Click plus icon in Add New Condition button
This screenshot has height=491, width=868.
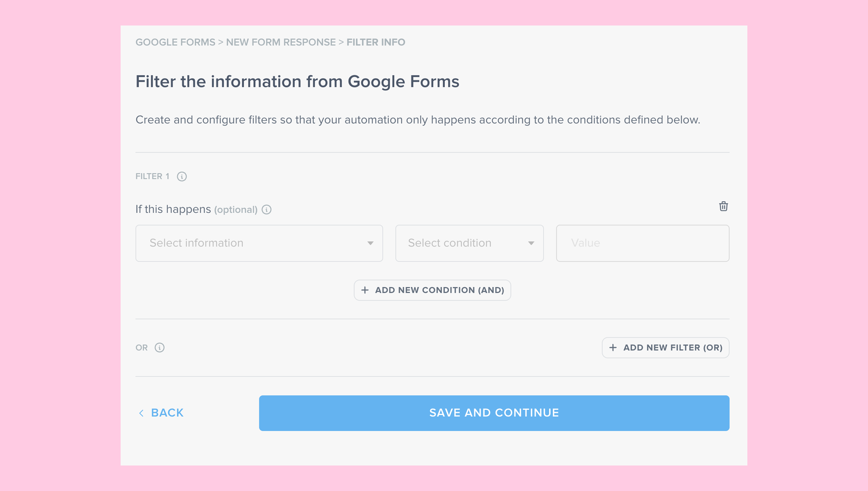[365, 290]
